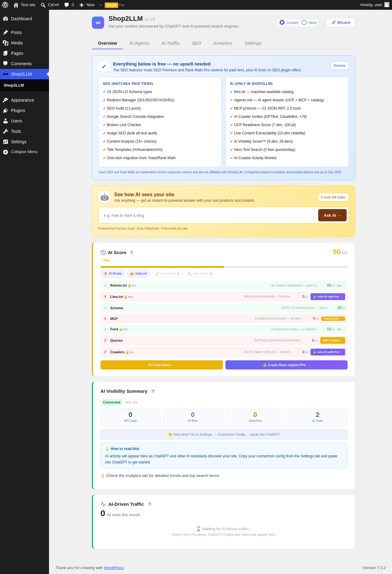
Task: Click Edit Content for Queries row
Action: 333,340
